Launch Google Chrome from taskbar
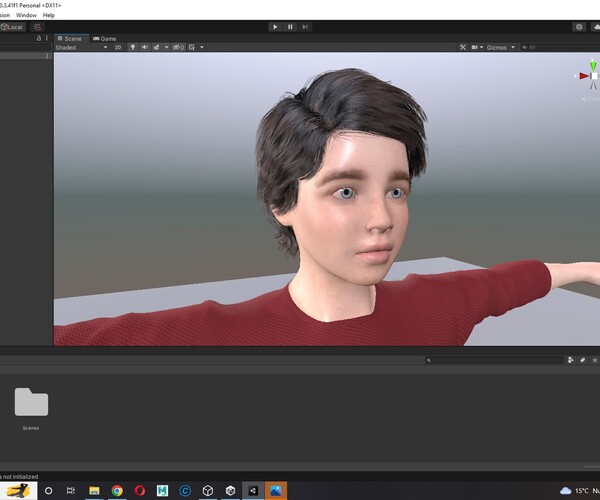Image resolution: width=600 pixels, height=500 pixels. click(117, 490)
